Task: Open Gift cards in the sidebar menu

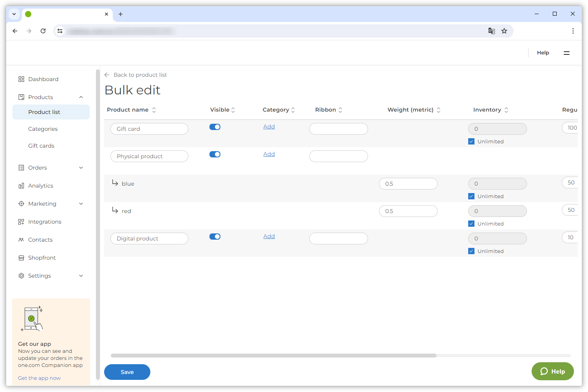Action: [x=41, y=146]
